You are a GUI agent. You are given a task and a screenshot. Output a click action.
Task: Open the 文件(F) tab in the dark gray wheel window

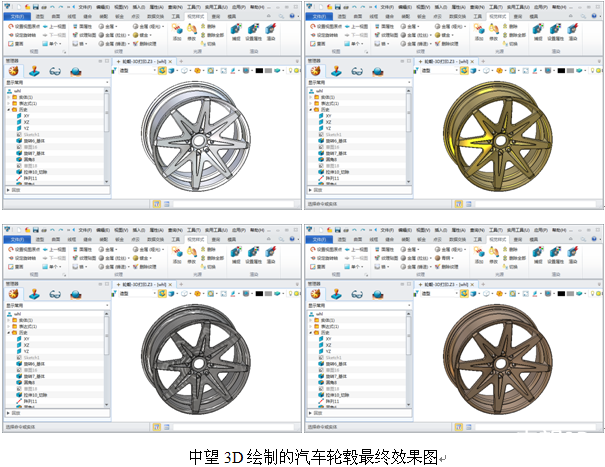[x=17, y=241]
